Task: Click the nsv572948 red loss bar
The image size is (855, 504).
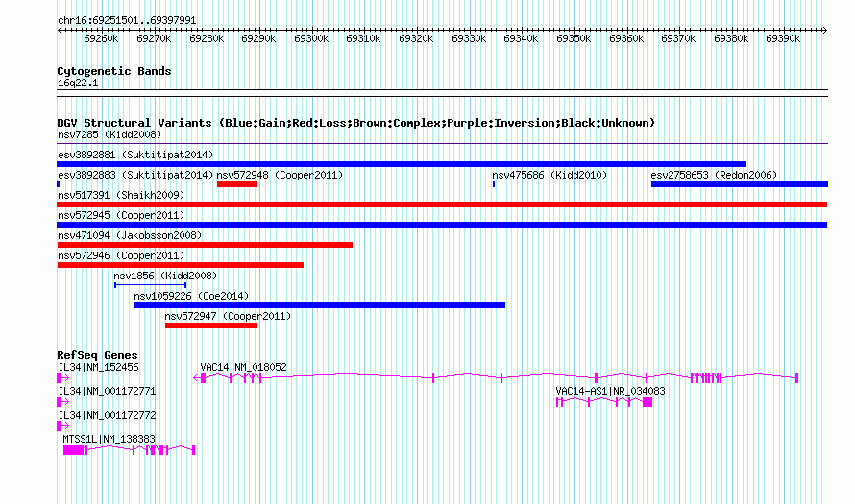Action: [237, 184]
